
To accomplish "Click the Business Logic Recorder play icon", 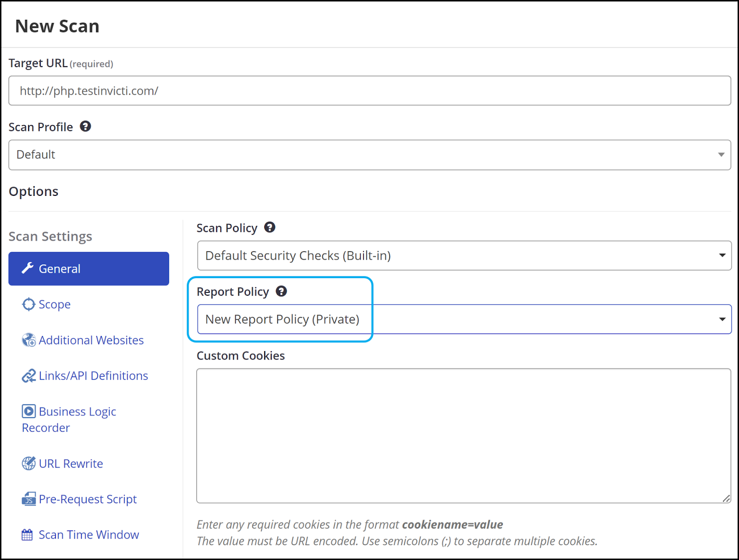I will 29,411.
